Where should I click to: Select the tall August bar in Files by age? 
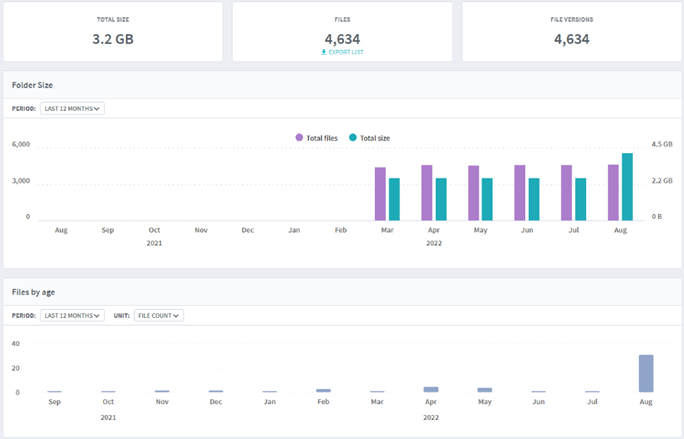point(646,374)
